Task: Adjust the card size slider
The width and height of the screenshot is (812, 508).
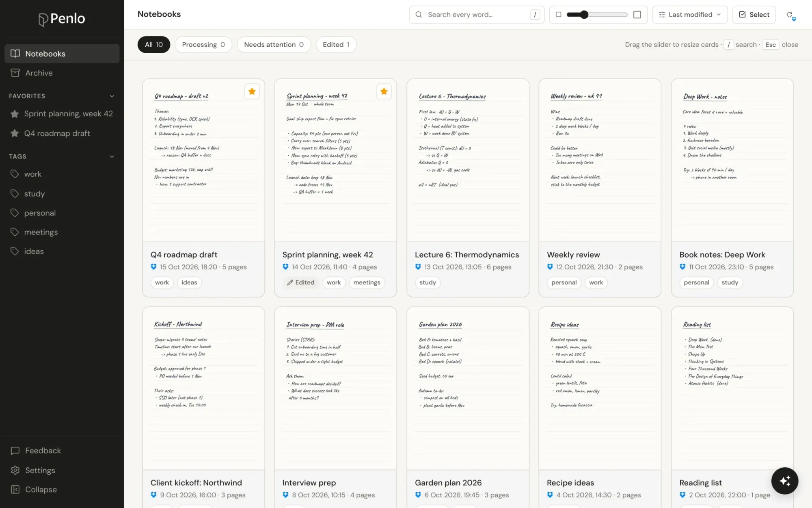Action: pyautogui.click(x=597, y=15)
